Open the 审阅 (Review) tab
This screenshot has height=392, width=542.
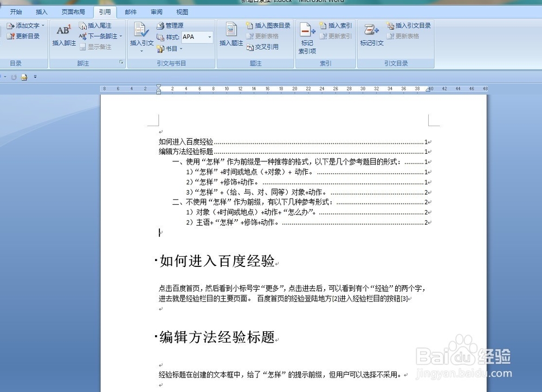(x=157, y=12)
